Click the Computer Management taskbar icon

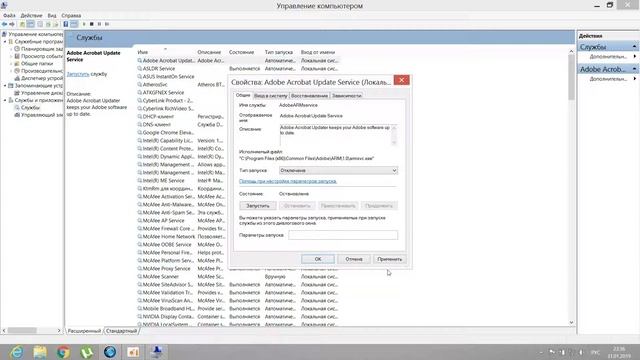click(x=157, y=352)
